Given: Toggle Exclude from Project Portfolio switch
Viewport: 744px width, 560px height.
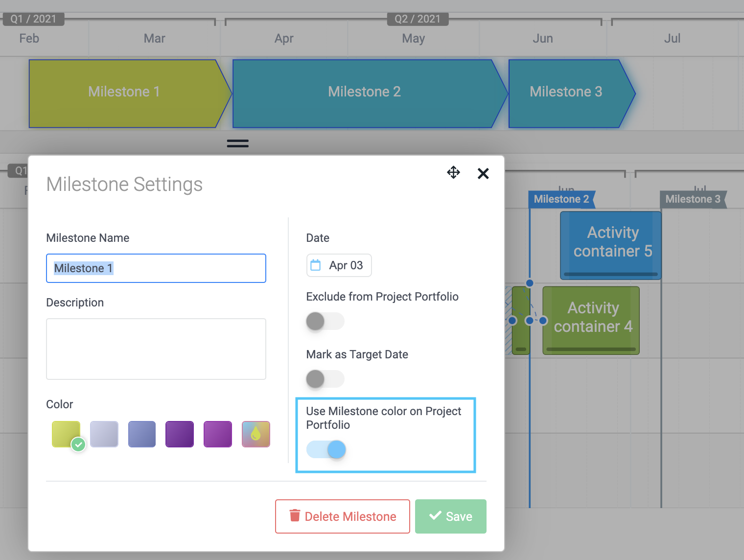Looking at the screenshot, I should (325, 321).
